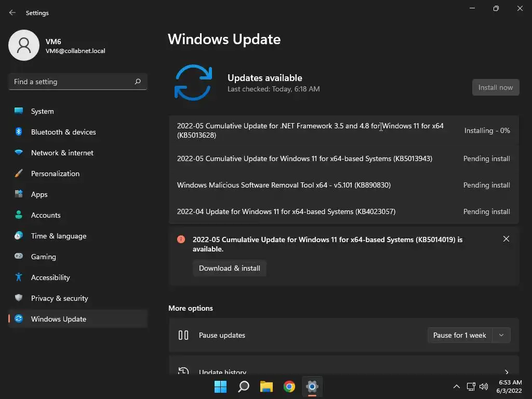The height and width of the screenshot is (399, 532).
Task: Open Time & language settings
Action: pos(78,236)
